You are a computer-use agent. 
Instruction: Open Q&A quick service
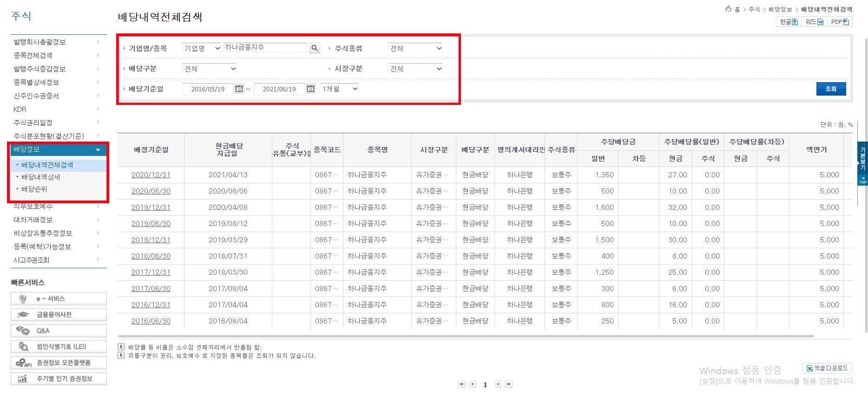[x=59, y=330]
